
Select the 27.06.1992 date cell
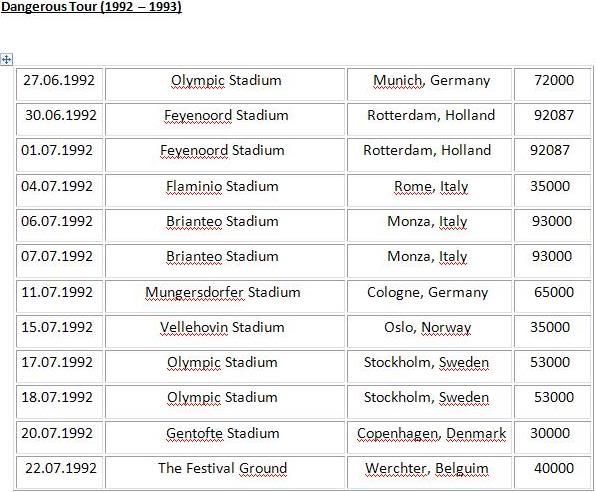pos(60,84)
